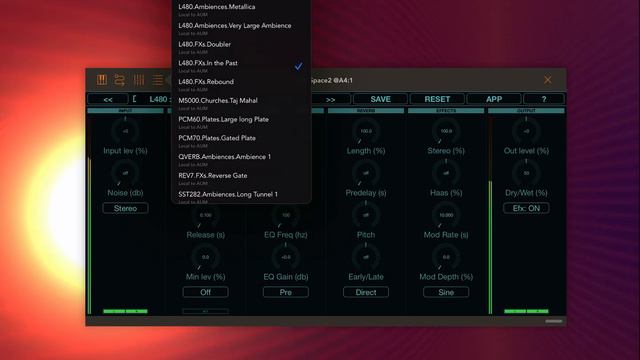Screen dimensions: 640x360
Task: Open the MIDI routing icon
Action: click(120, 80)
